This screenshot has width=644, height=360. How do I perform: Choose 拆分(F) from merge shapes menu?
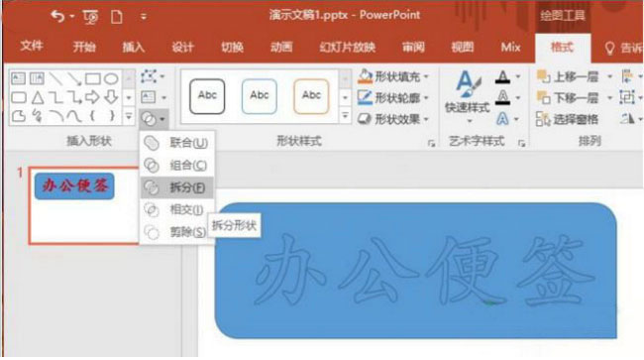coord(176,187)
